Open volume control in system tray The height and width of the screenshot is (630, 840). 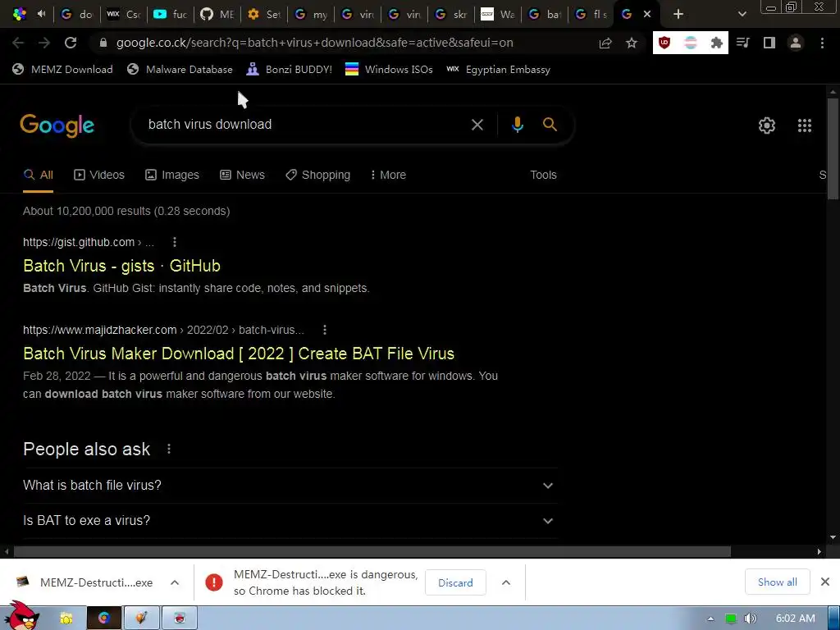(x=751, y=619)
